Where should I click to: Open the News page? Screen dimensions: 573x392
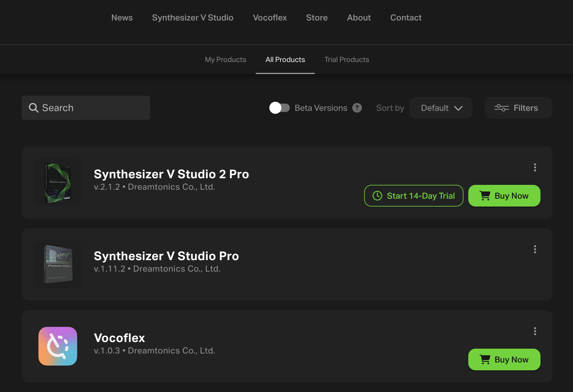tap(122, 17)
